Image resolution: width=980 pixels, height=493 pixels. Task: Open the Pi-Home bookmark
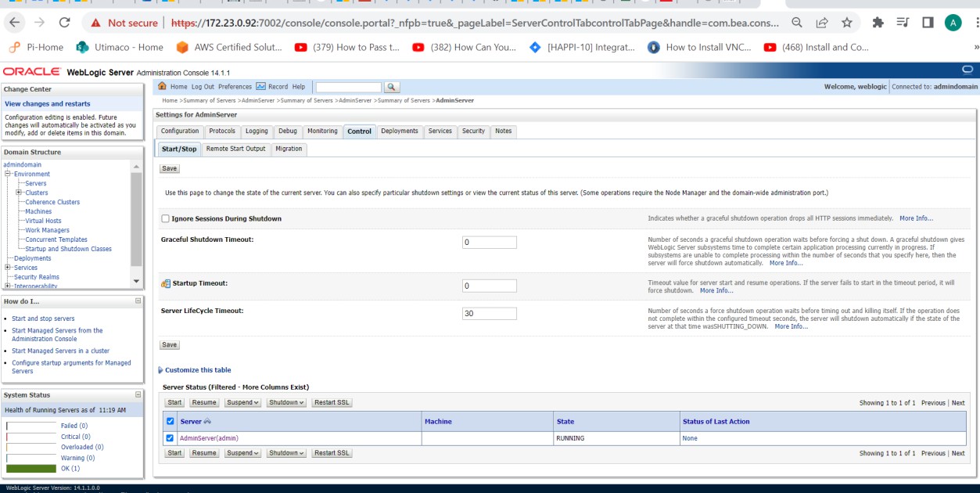(35, 47)
